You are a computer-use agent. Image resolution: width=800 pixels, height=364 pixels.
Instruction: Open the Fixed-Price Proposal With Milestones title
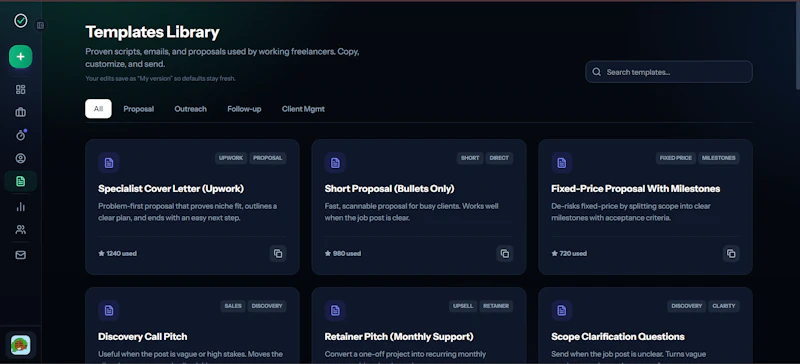coord(636,188)
